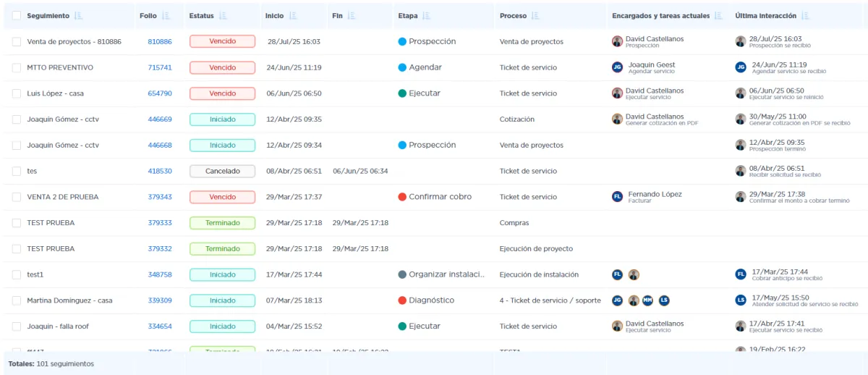Tick the VENTA 2 DE PRUEBA checkbox
This screenshot has height=375, width=868.
point(17,197)
